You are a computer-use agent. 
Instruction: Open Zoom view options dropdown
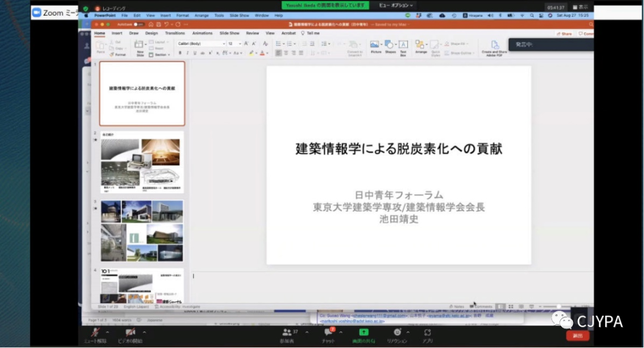coord(395,5)
